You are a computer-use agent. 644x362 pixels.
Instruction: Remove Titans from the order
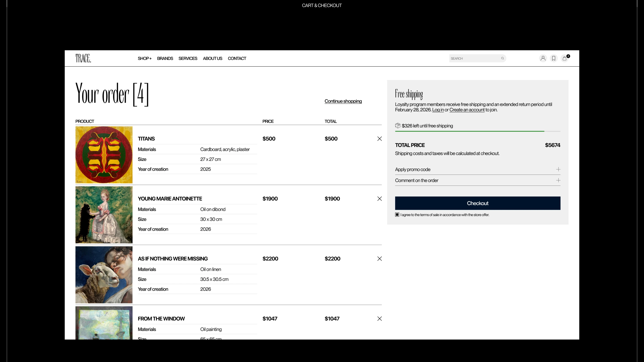(x=379, y=139)
